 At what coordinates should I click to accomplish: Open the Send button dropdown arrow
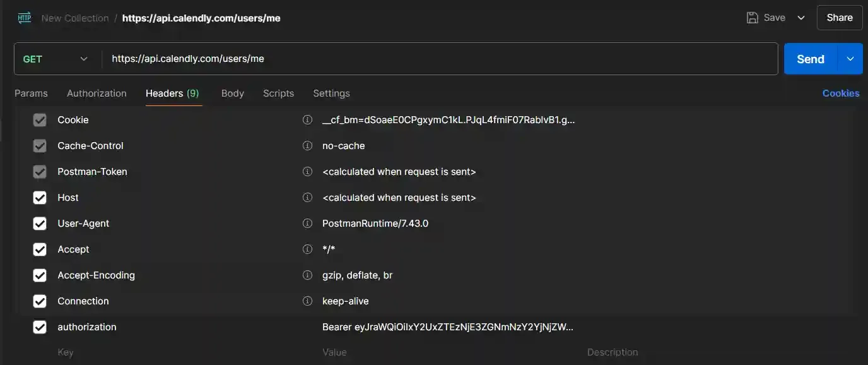coord(850,59)
